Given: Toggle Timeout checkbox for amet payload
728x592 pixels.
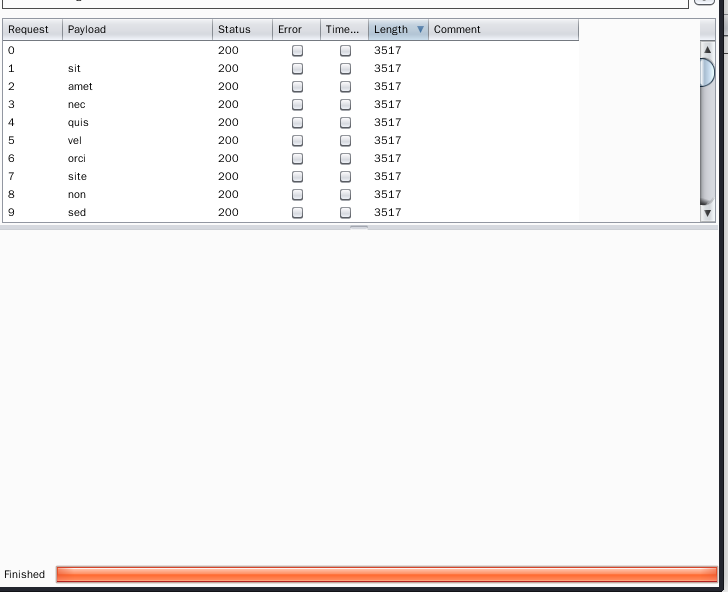Looking at the screenshot, I should pos(345,86).
